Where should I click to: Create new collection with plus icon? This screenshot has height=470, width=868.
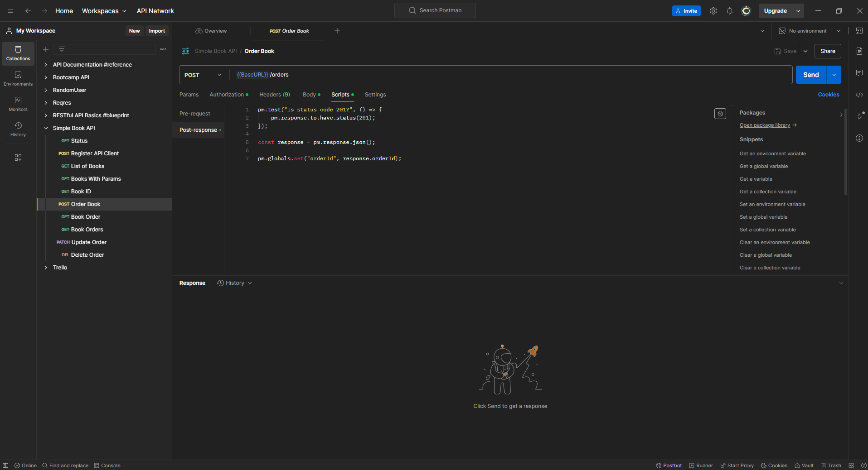pyautogui.click(x=46, y=49)
